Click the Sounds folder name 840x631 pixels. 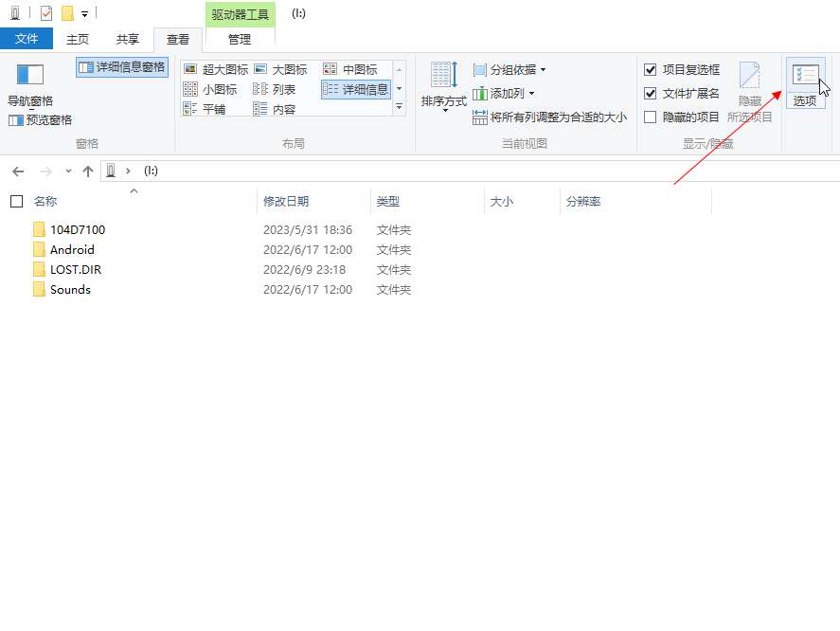[70, 289]
